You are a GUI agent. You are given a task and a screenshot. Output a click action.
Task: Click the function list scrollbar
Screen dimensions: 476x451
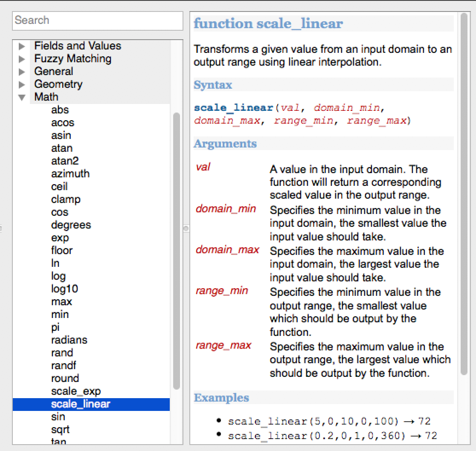pyautogui.click(x=176, y=251)
